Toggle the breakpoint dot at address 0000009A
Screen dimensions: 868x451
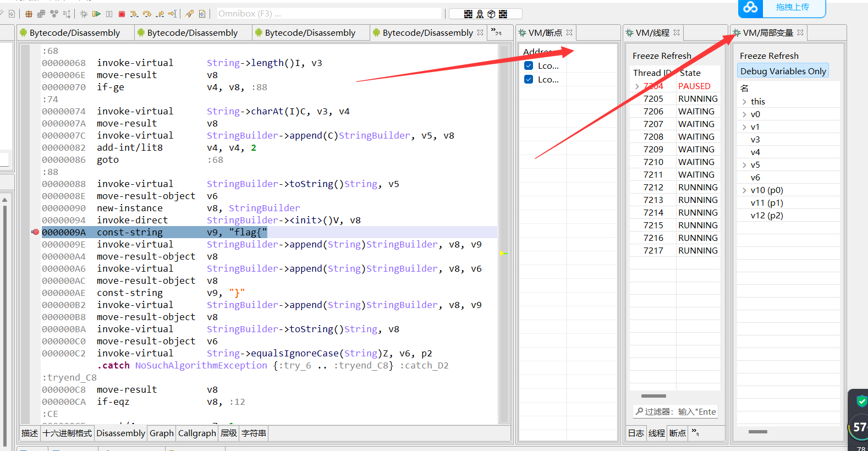[x=36, y=232]
